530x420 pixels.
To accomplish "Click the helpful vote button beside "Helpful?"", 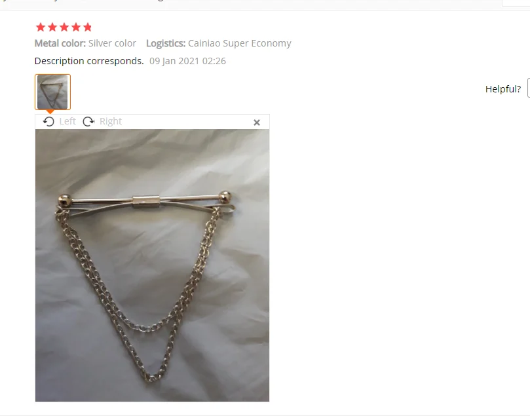I will point(529,88).
